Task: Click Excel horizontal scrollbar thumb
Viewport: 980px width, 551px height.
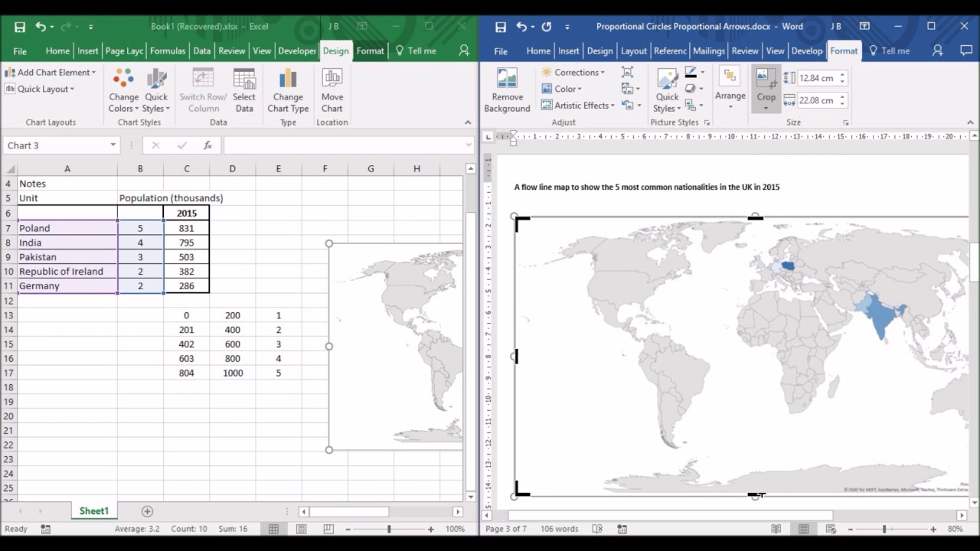Action: 349,511
